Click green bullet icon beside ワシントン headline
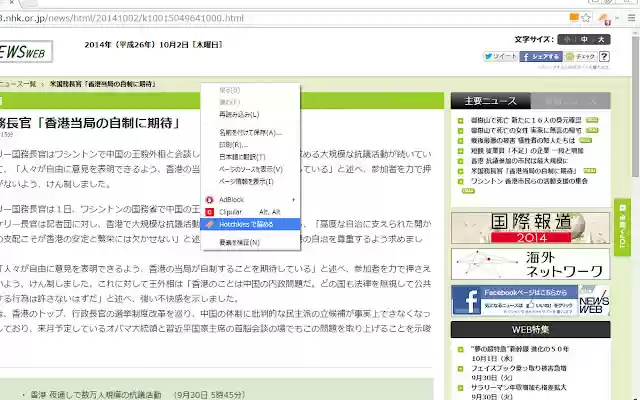This screenshot has height=400, width=640. click(x=461, y=182)
